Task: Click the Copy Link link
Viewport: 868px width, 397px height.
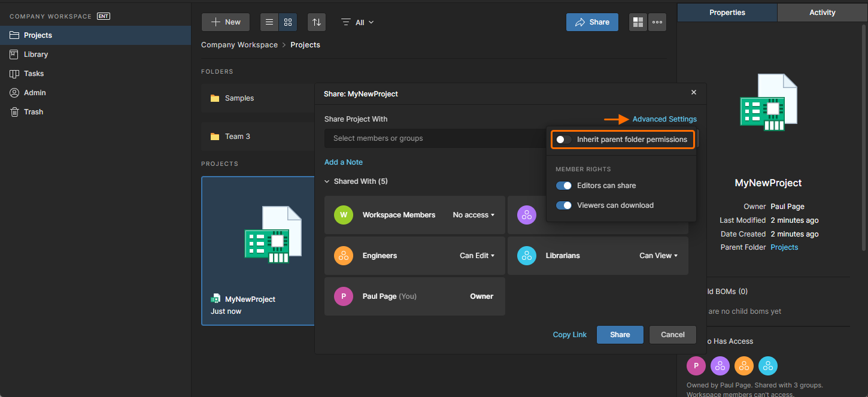Action: (569, 335)
